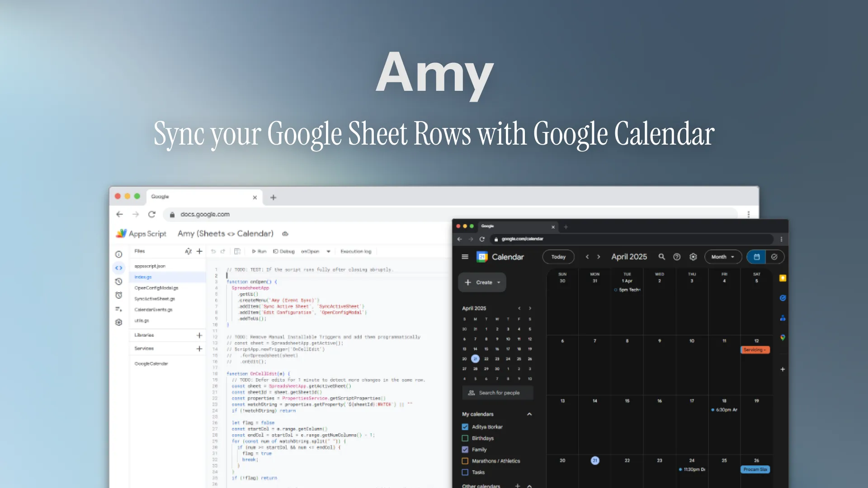Open Google Keep in Calendar side panel
Image resolution: width=868 pixels, height=488 pixels.
click(783, 278)
